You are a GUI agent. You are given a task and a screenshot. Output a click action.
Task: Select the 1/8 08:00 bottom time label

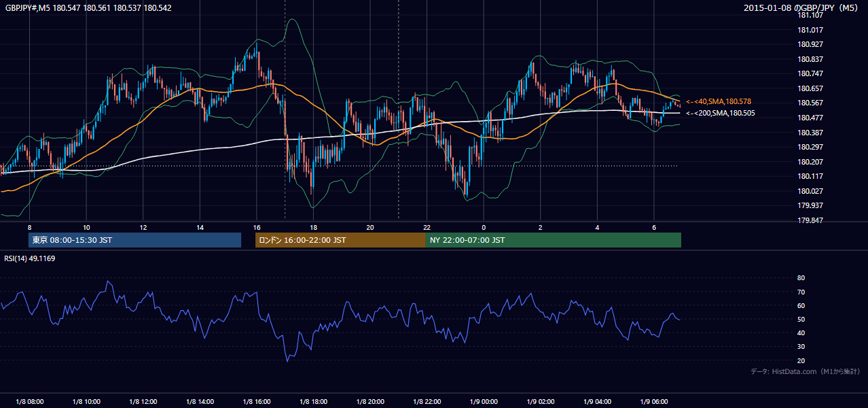click(29, 402)
